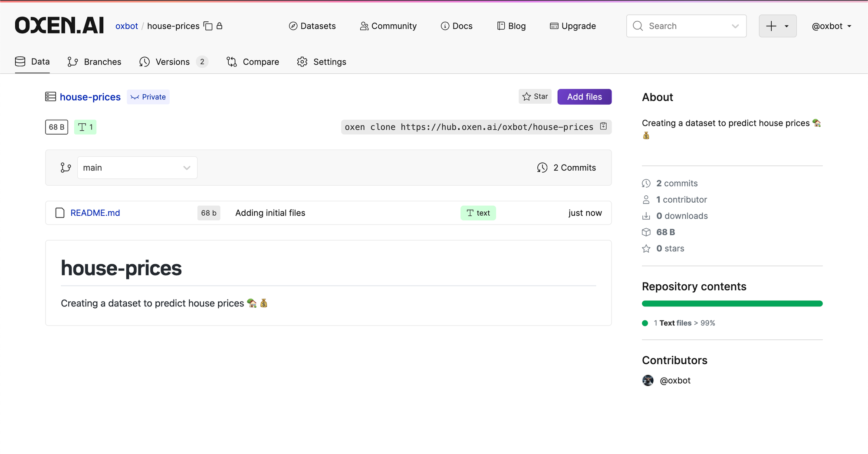Click the text type tag on README.md row
This screenshot has width=868, height=454.
[x=478, y=213]
